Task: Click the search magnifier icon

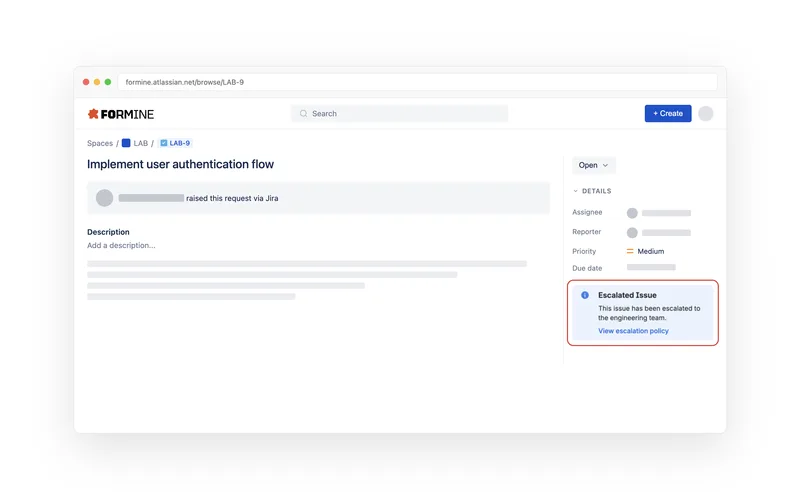Action: click(x=303, y=113)
